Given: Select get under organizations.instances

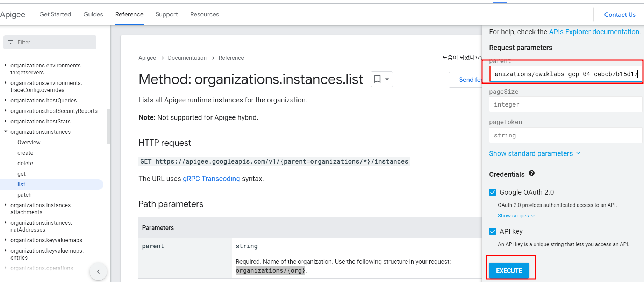Looking at the screenshot, I should (22, 174).
